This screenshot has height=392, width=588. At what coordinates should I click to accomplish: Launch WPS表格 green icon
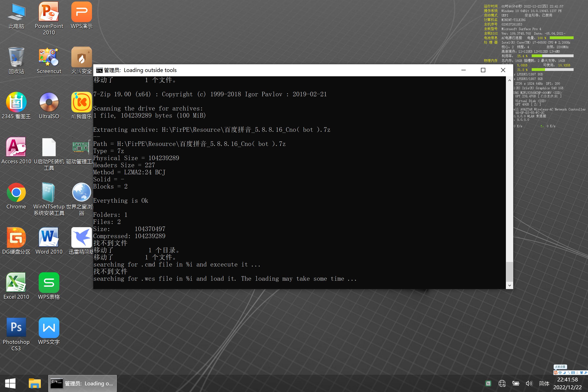(49, 286)
